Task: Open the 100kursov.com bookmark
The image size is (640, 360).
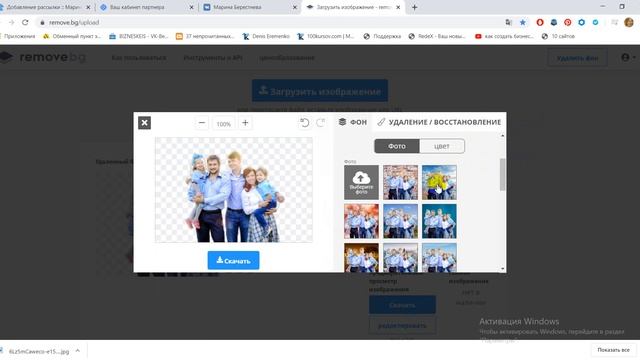Action: click(325, 36)
